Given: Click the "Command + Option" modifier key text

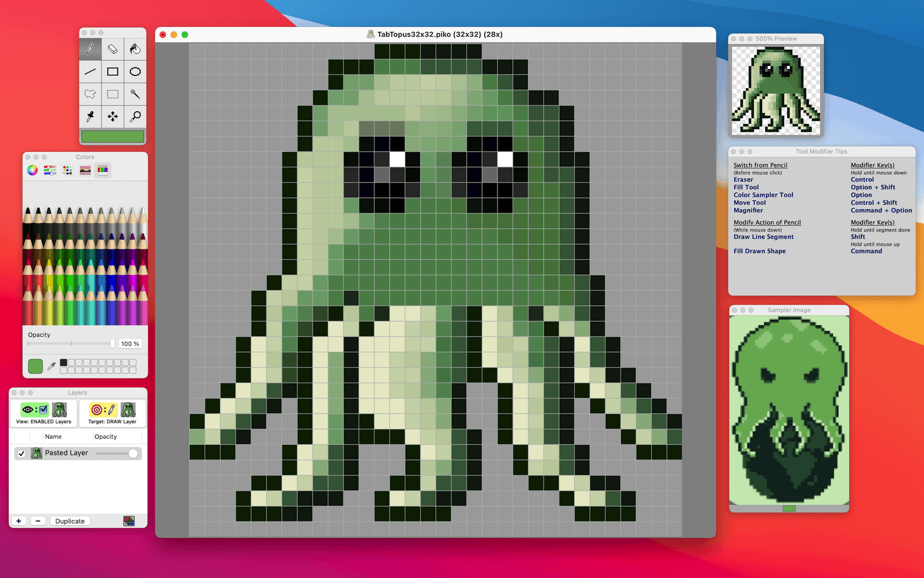Looking at the screenshot, I should click(x=881, y=210).
